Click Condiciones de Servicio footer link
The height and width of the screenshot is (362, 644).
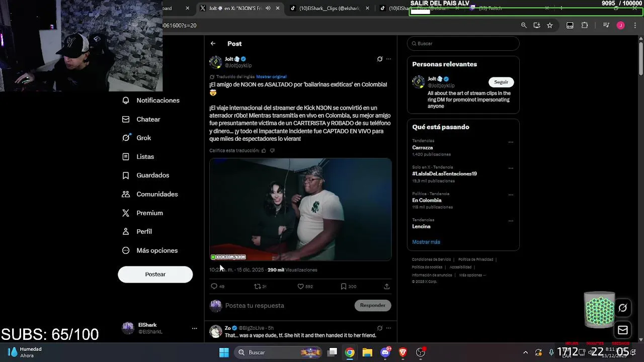(x=431, y=259)
